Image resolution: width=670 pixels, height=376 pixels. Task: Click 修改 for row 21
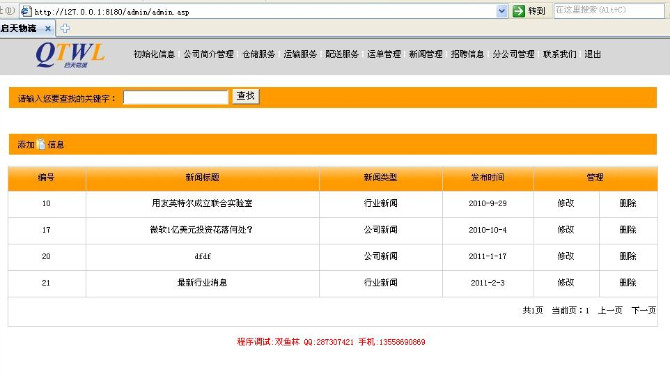pyautogui.click(x=566, y=282)
